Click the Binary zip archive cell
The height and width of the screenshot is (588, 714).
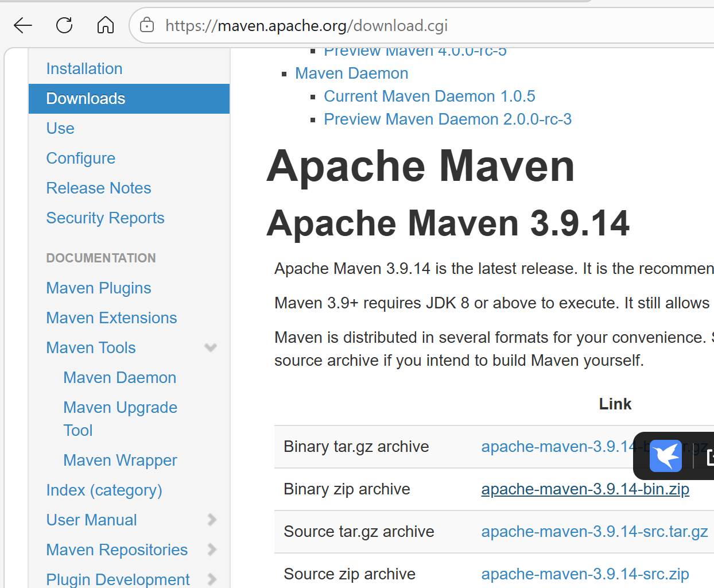(x=347, y=489)
